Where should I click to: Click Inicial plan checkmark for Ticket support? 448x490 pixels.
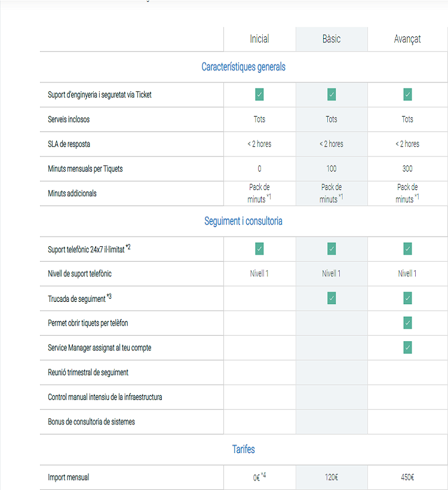[x=259, y=94]
